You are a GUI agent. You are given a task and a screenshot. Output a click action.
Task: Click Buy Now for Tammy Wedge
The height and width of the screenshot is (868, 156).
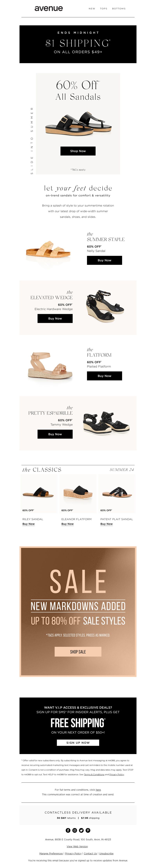(x=55, y=434)
